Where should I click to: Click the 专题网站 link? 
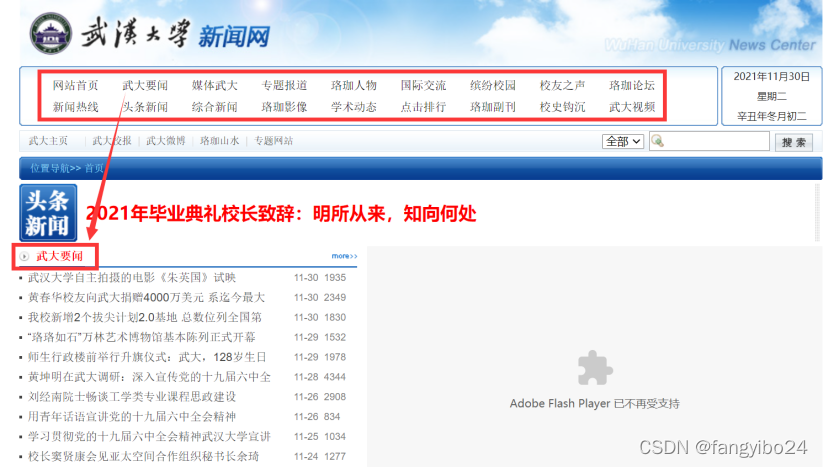tap(273, 141)
